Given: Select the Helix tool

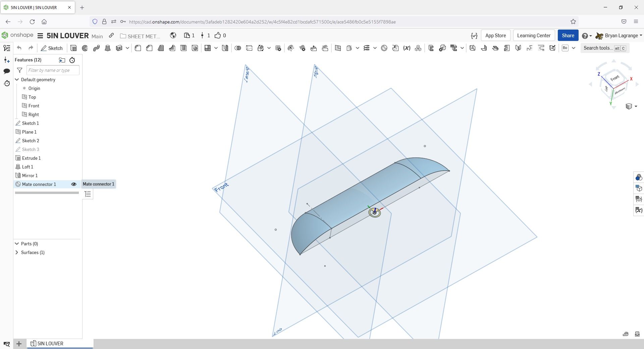Looking at the screenshot, I should pyautogui.click(x=367, y=48).
